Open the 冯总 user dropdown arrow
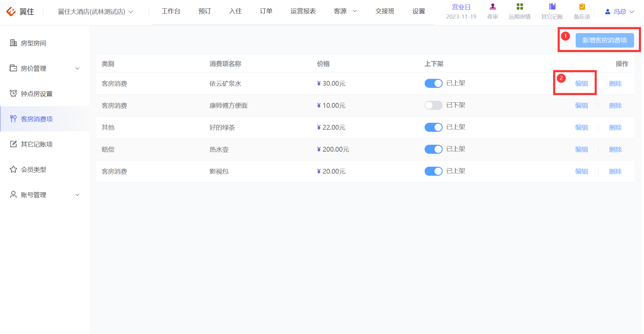The height and width of the screenshot is (334, 644). [x=632, y=12]
